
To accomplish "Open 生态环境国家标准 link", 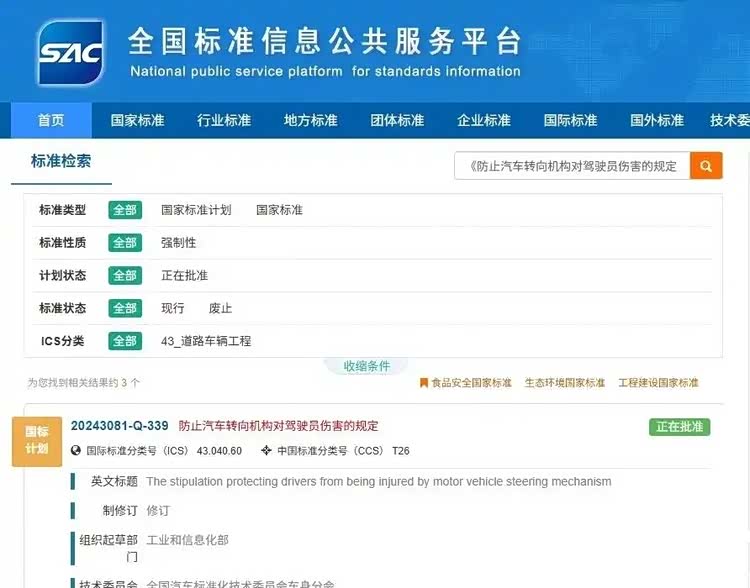I will (x=565, y=383).
